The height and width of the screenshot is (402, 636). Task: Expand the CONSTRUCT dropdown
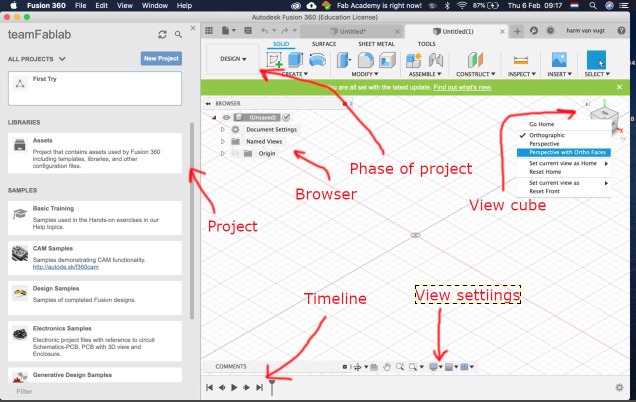click(475, 74)
